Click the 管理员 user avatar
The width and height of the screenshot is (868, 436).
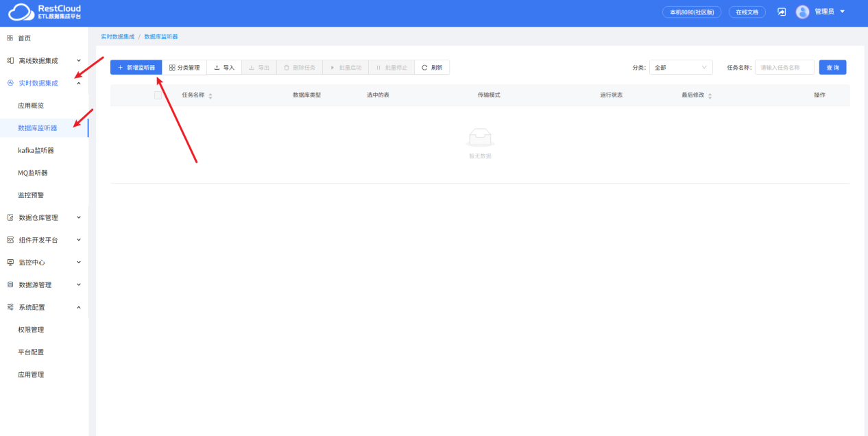[802, 12]
